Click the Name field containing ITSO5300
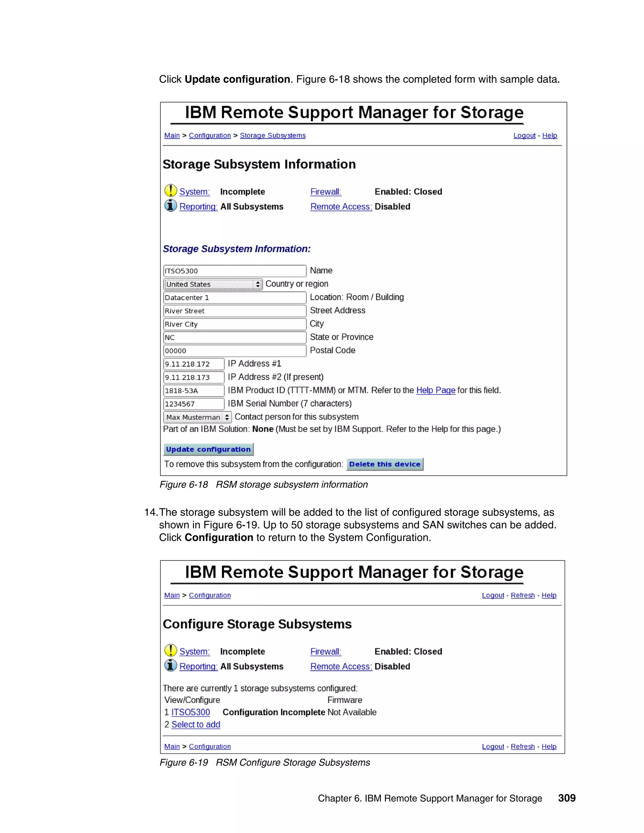The height and width of the screenshot is (833, 644). click(x=235, y=271)
